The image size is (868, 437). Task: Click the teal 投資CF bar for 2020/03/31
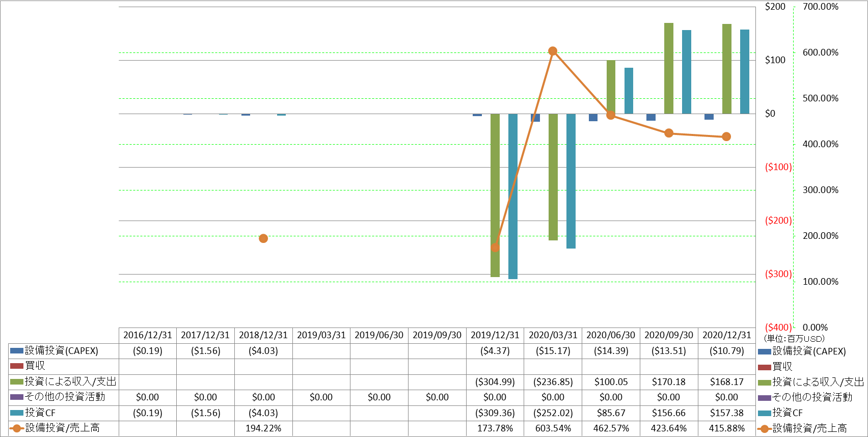(x=571, y=181)
